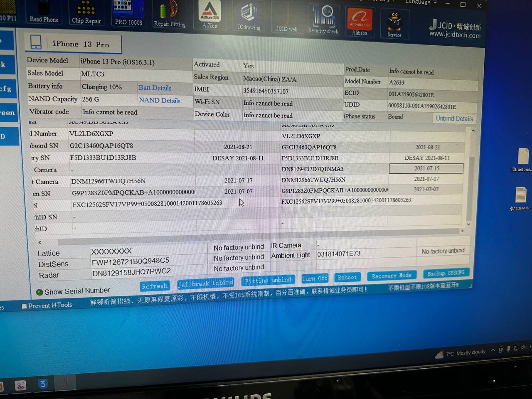
Task: Select the Lattice value XXXXXXXX
Action: click(x=111, y=251)
